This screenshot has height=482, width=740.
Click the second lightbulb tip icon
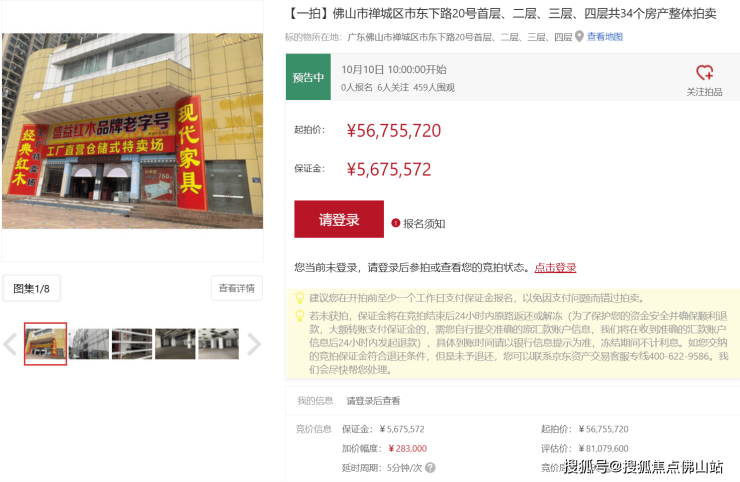(299, 315)
